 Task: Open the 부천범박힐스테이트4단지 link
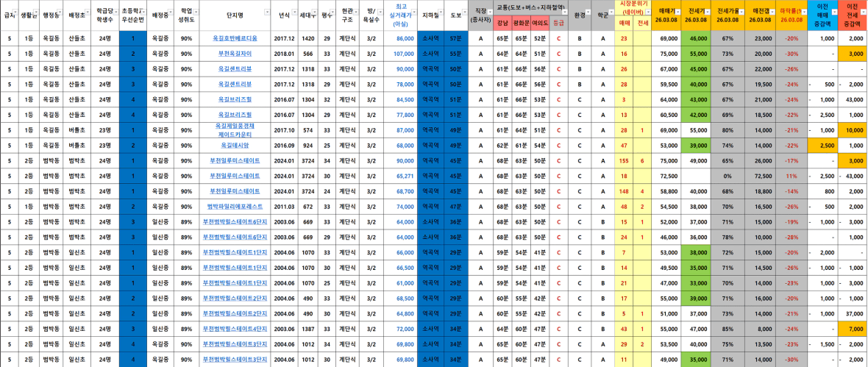(x=235, y=329)
